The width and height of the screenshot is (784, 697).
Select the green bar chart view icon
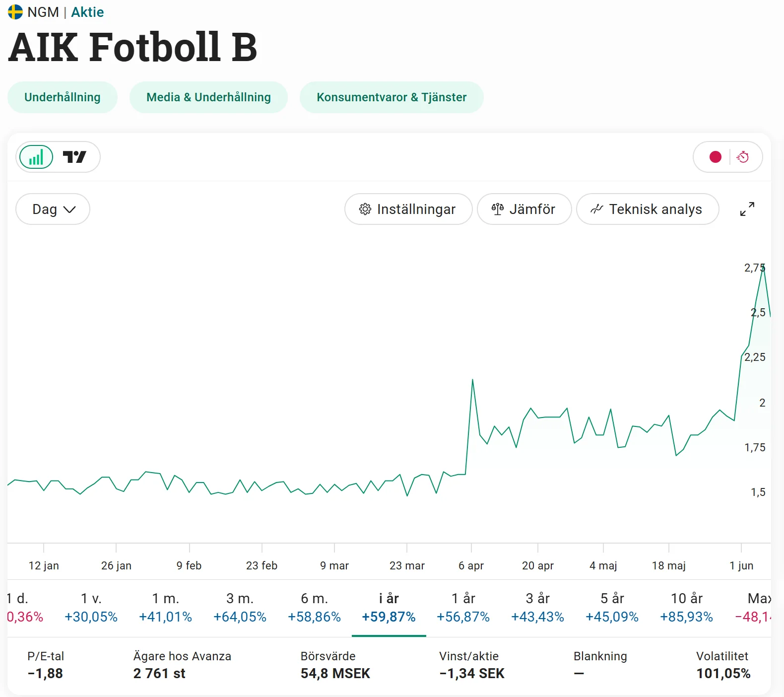tap(36, 157)
